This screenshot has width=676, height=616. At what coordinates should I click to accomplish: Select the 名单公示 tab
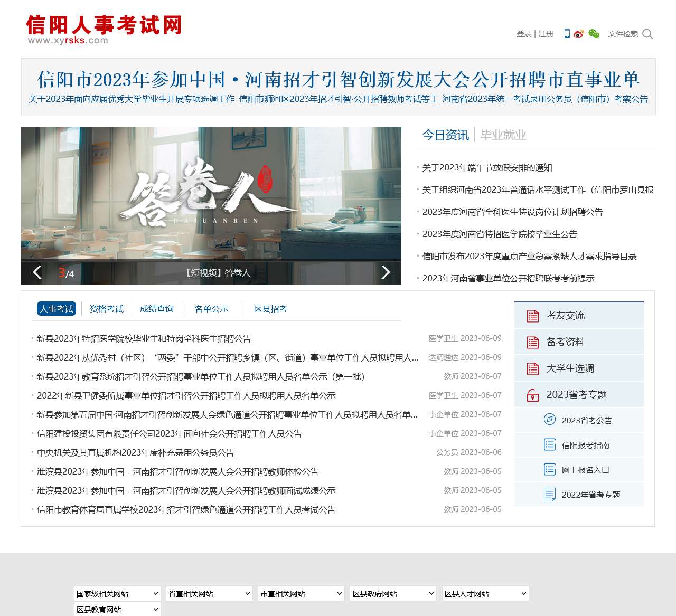coord(211,309)
